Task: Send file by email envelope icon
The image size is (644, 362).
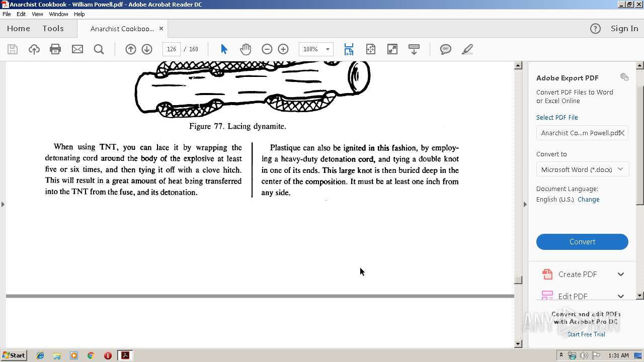Action: [77, 49]
